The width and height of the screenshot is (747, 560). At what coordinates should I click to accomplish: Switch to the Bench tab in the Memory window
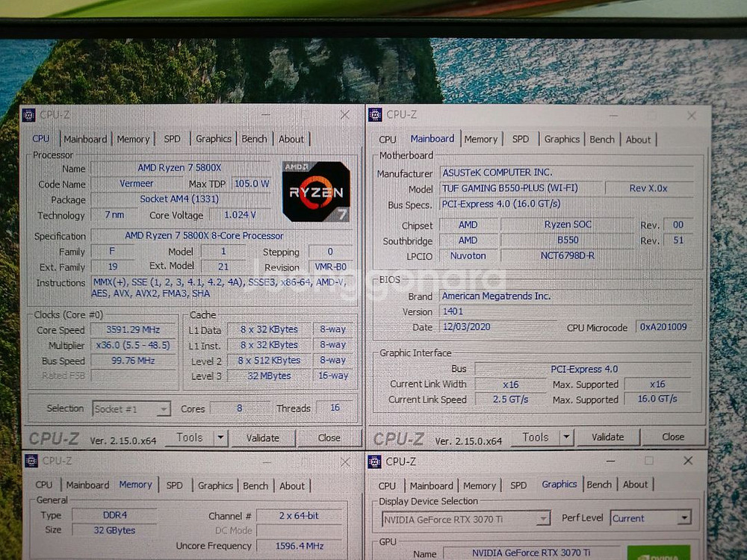255,486
